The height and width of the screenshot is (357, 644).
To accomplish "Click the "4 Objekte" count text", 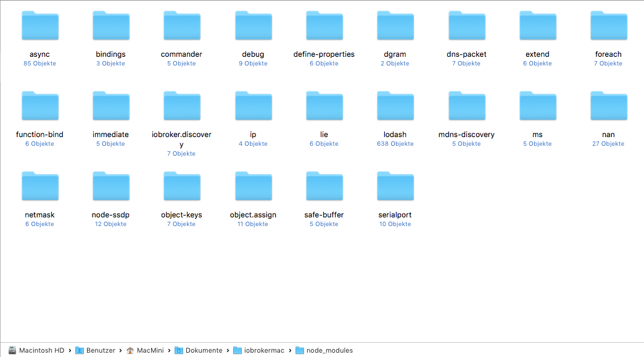I will (x=253, y=143).
